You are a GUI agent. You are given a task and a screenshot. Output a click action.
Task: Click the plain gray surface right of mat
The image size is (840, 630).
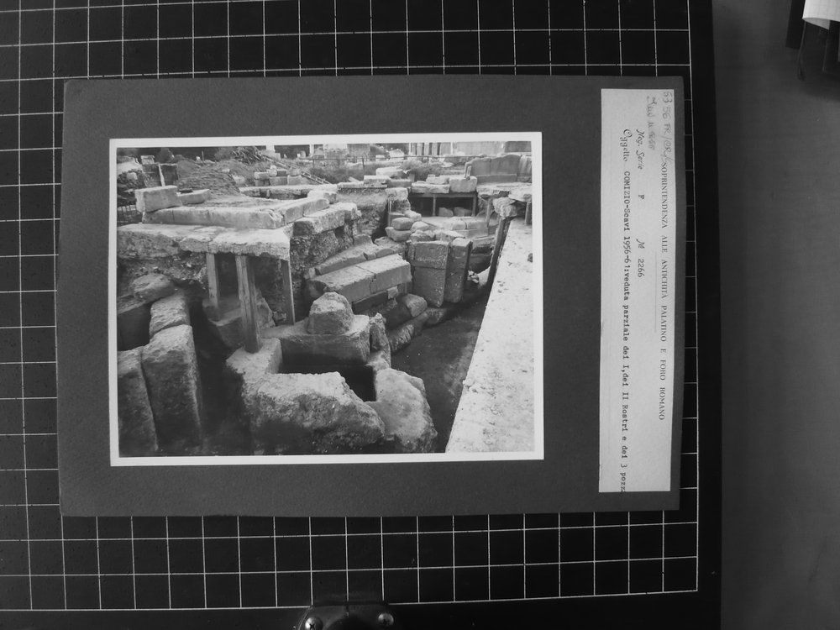[777, 349]
